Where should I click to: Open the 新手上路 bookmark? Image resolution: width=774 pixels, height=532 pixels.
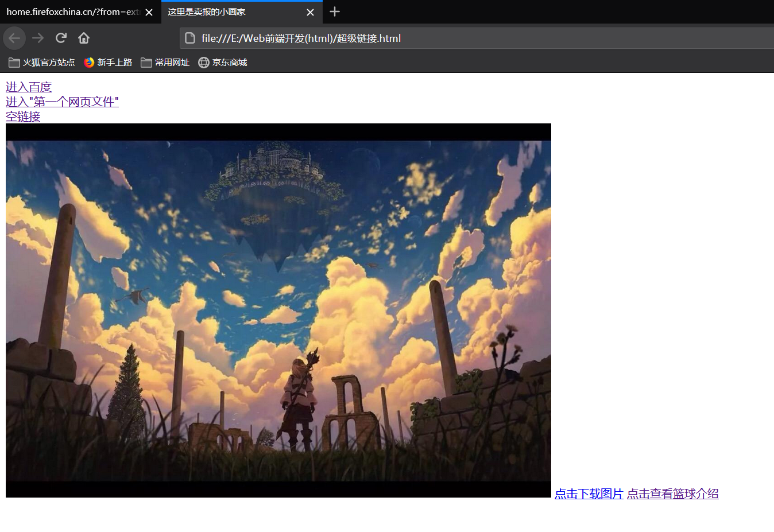[x=108, y=63]
